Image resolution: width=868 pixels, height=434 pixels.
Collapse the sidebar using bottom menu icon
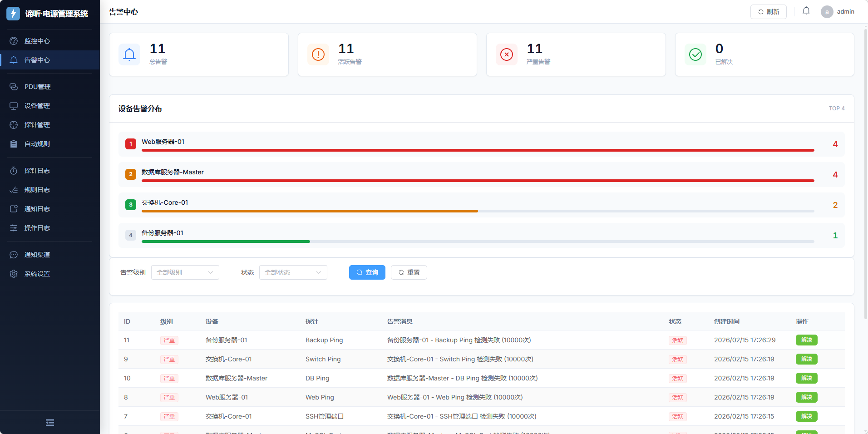pyautogui.click(x=50, y=423)
